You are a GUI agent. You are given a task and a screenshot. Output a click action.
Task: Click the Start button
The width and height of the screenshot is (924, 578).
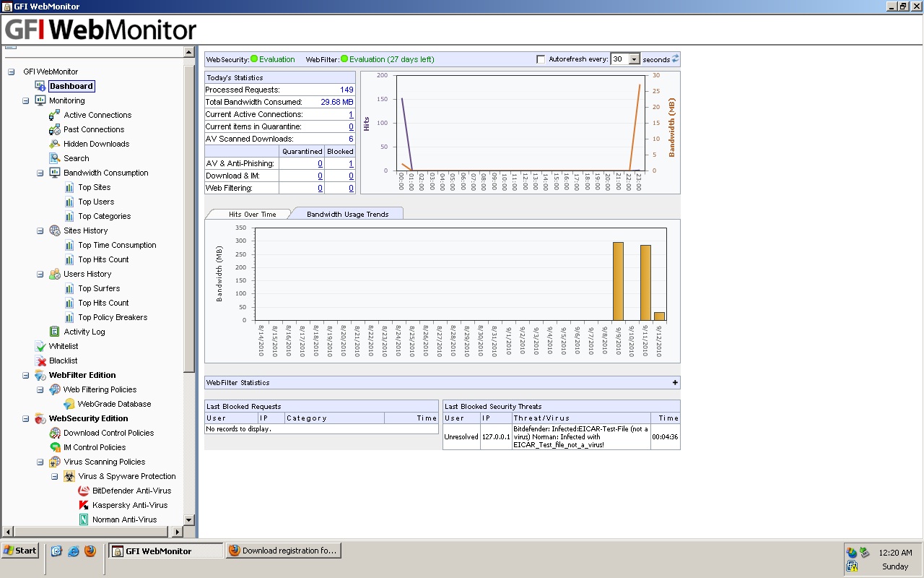(x=20, y=551)
